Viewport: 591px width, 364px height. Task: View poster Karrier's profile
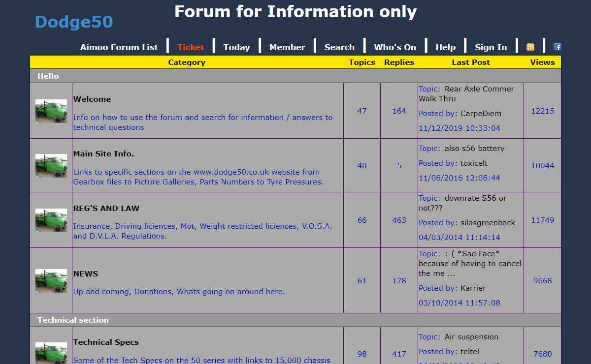(x=473, y=288)
